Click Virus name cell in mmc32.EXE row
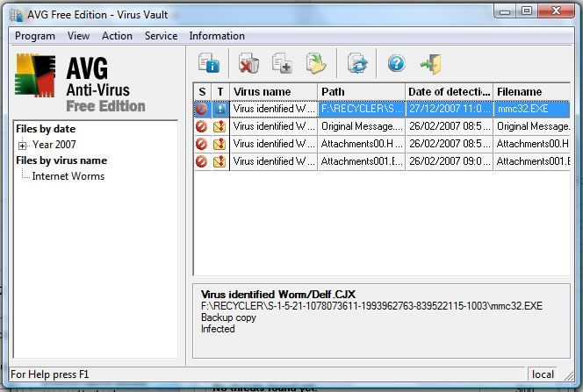Viewport: 583px width, 392px height. (x=274, y=109)
